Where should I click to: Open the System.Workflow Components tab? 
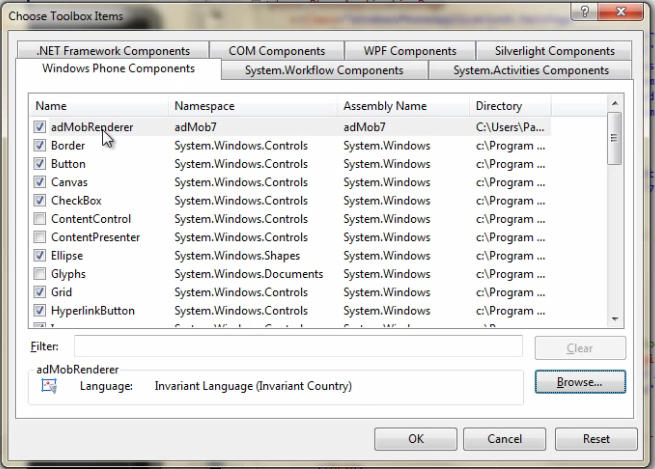[324, 70]
